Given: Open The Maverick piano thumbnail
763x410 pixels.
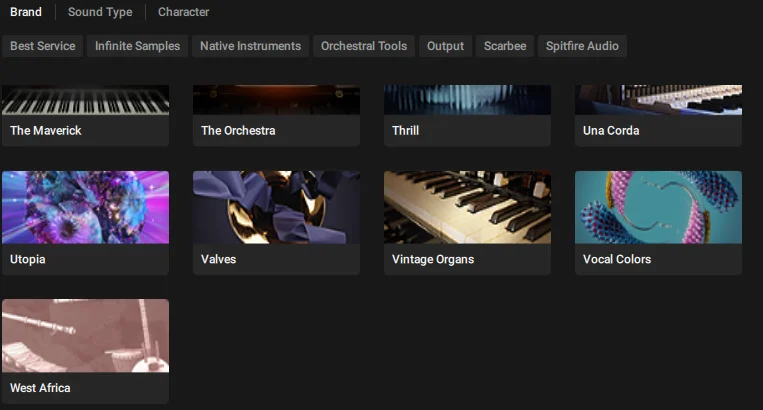Looking at the screenshot, I should coord(86,100).
